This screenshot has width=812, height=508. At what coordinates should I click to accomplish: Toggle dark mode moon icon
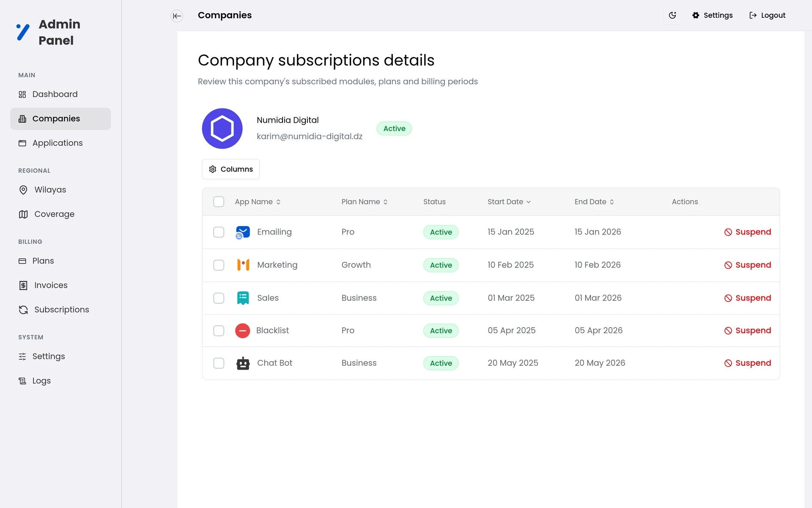pos(672,15)
